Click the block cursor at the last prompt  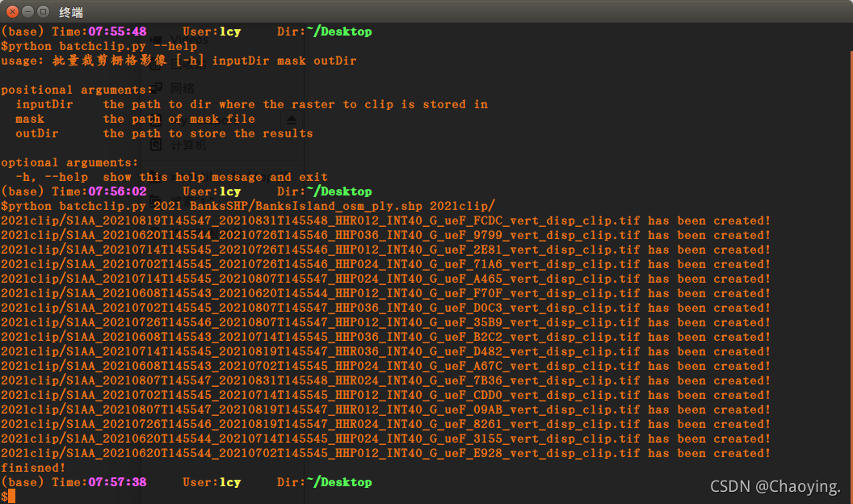point(11,497)
